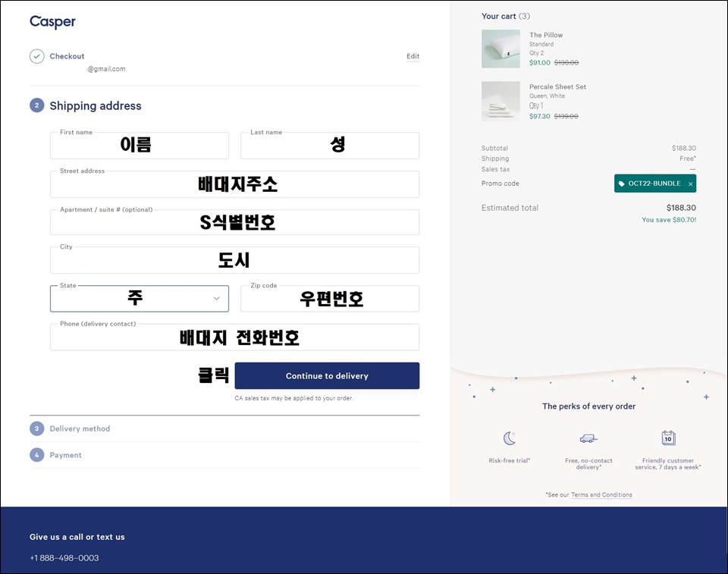Click the Friendly customer service label
Screen dimensions: 728x574
point(668,464)
